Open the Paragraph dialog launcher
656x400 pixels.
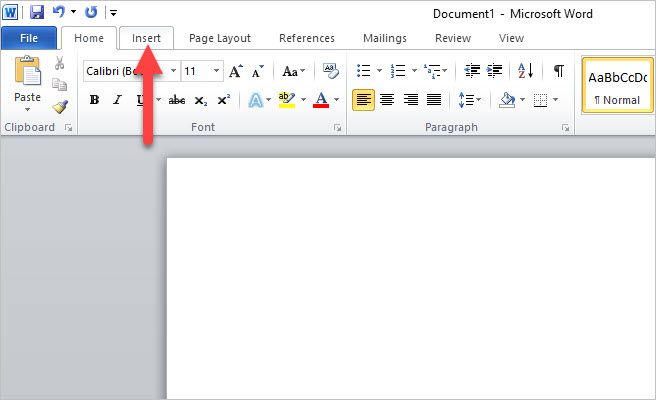tap(566, 128)
